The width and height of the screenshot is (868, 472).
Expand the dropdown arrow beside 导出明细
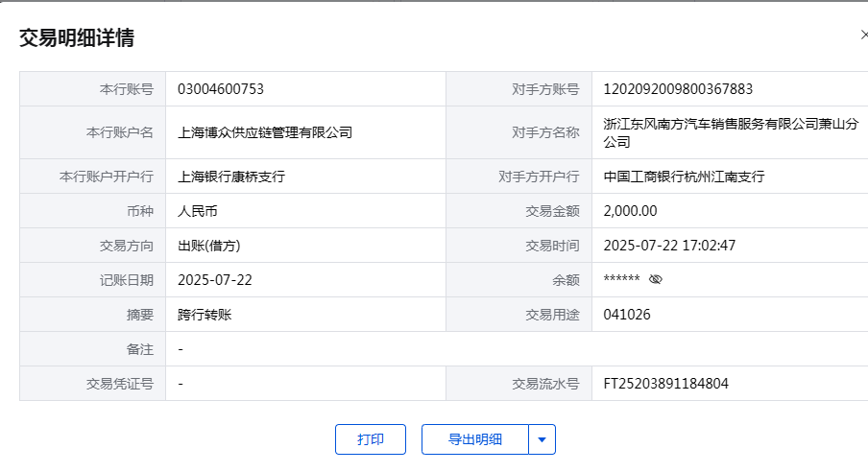(x=542, y=439)
